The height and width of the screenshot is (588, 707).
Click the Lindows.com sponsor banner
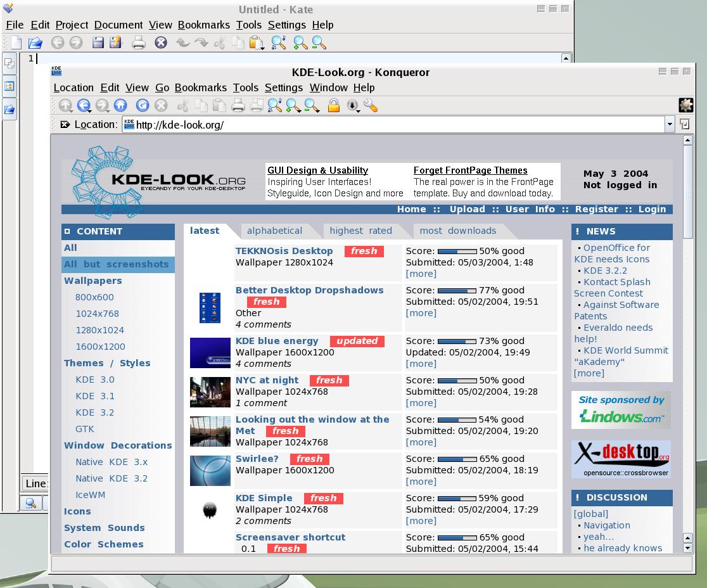tap(621, 410)
